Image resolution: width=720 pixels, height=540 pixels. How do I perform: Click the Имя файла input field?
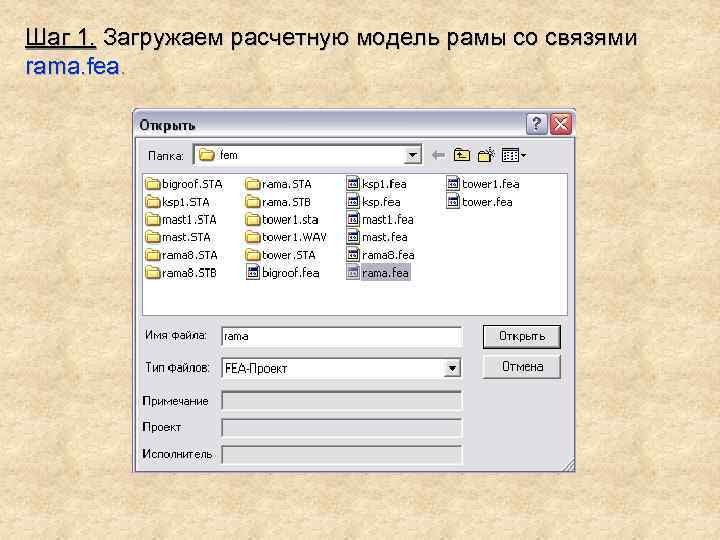(x=341, y=337)
